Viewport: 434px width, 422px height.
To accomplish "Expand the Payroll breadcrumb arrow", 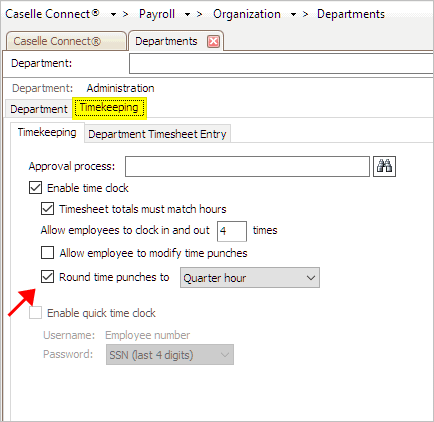I will 187,15.
